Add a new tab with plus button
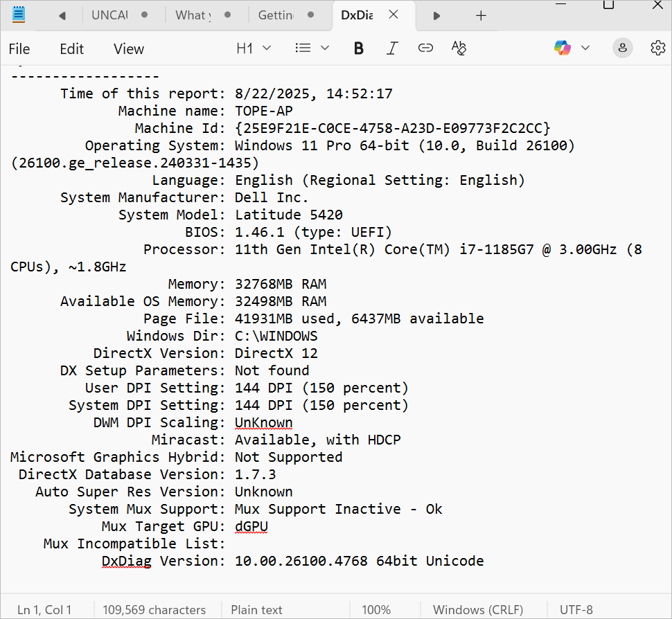 tap(481, 15)
